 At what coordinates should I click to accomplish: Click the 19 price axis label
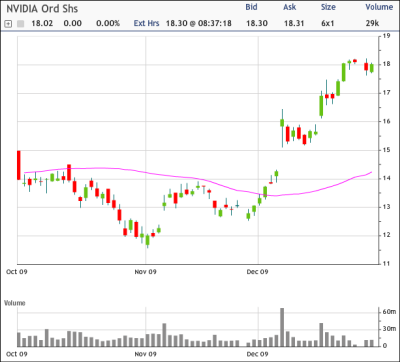[x=386, y=36]
